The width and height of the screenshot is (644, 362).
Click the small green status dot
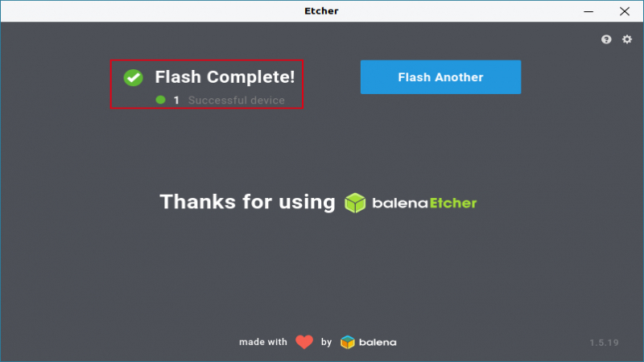coord(160,100)
